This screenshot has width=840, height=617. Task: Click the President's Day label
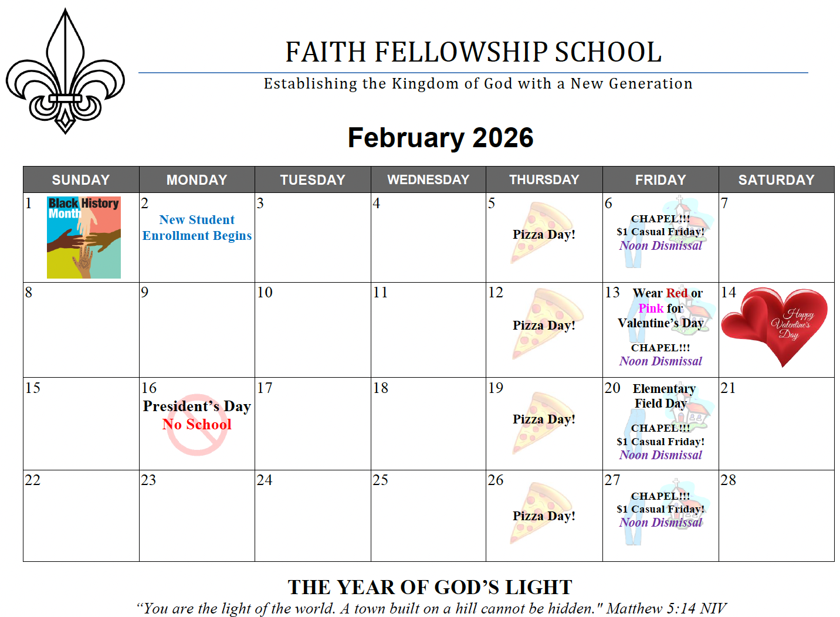coord(197,406)
